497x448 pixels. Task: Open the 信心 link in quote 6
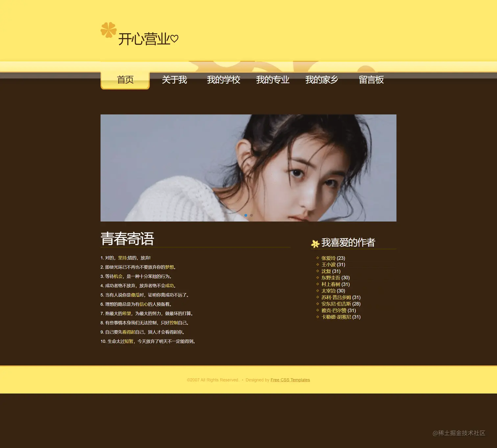[x=144, y=304]
